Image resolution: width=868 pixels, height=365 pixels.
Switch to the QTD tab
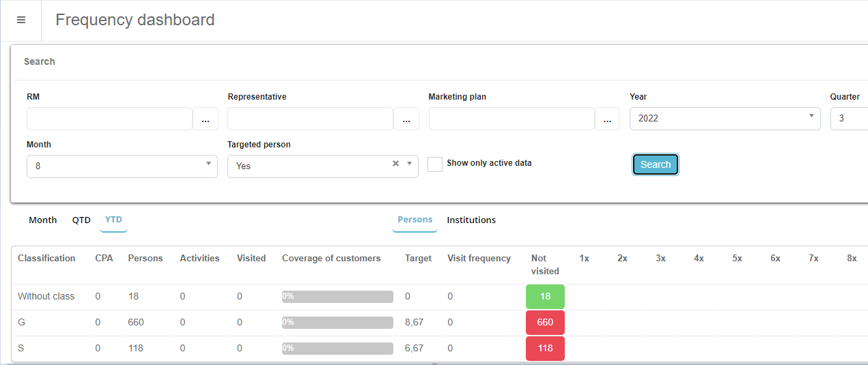tap(81, 220)
